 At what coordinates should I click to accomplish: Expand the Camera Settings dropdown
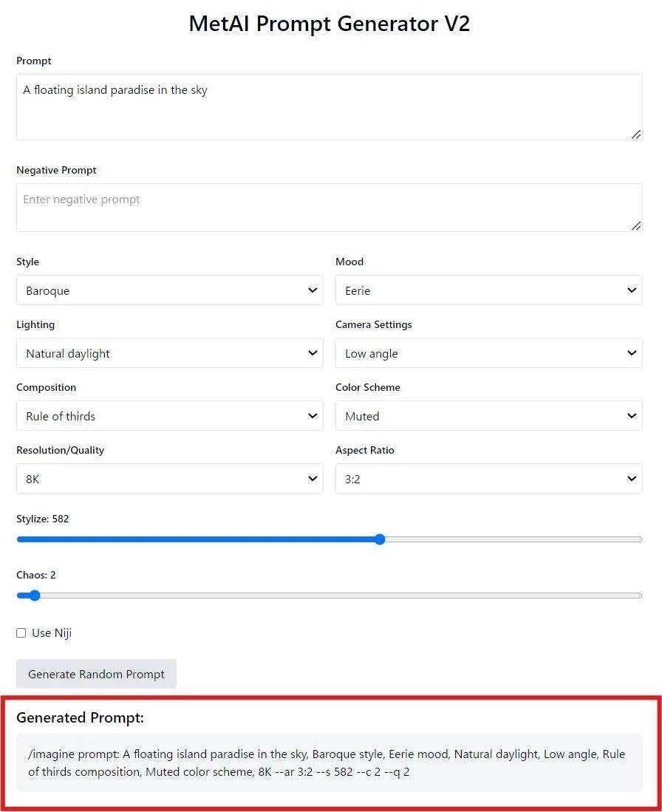coord(488,353)
